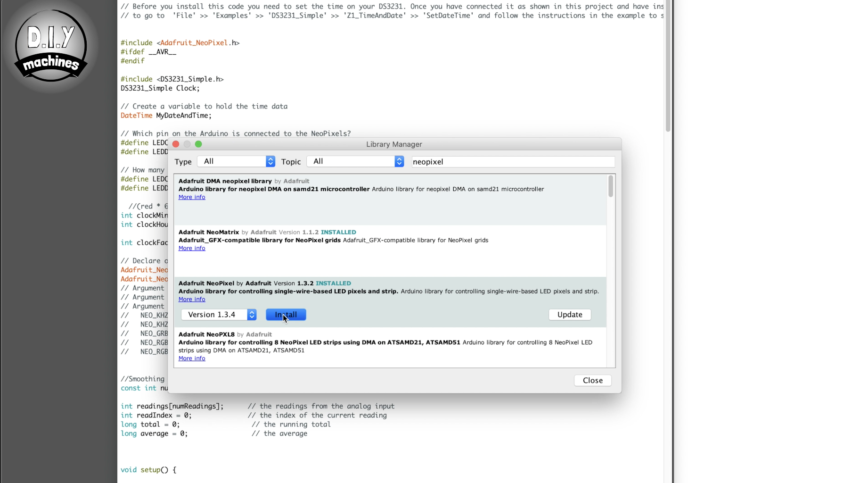Viewport: 868px width, 483px height.
Task: Open the Topic filter dropdown
Action: click(x=355, y=161)
